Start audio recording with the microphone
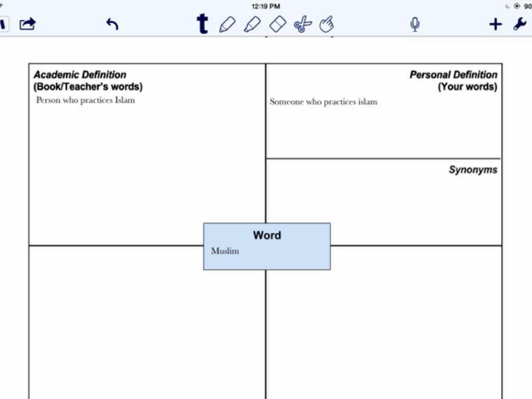 pos(415,24)
